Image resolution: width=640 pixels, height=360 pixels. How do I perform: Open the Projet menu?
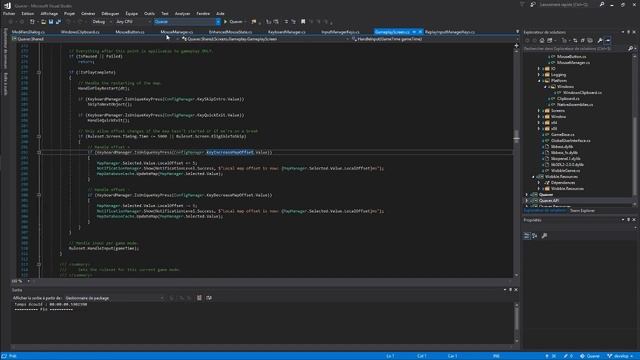click(x=69, y=13)
